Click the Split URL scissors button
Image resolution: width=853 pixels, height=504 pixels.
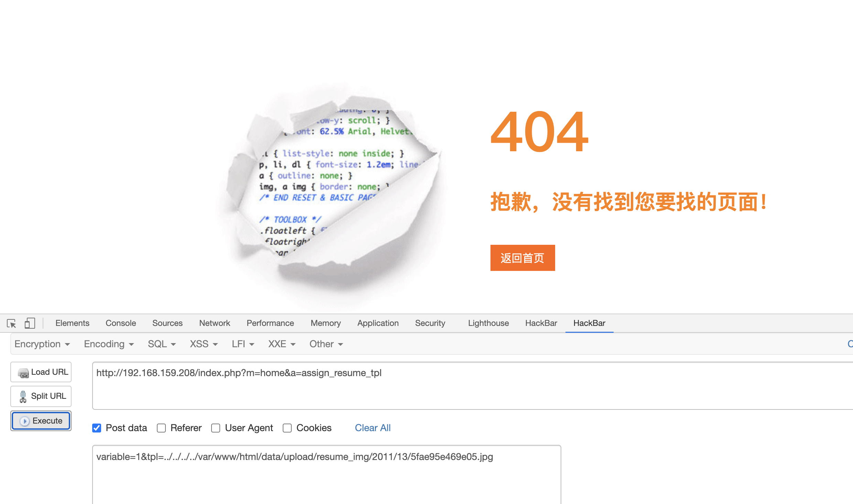(x=41, y=396)
